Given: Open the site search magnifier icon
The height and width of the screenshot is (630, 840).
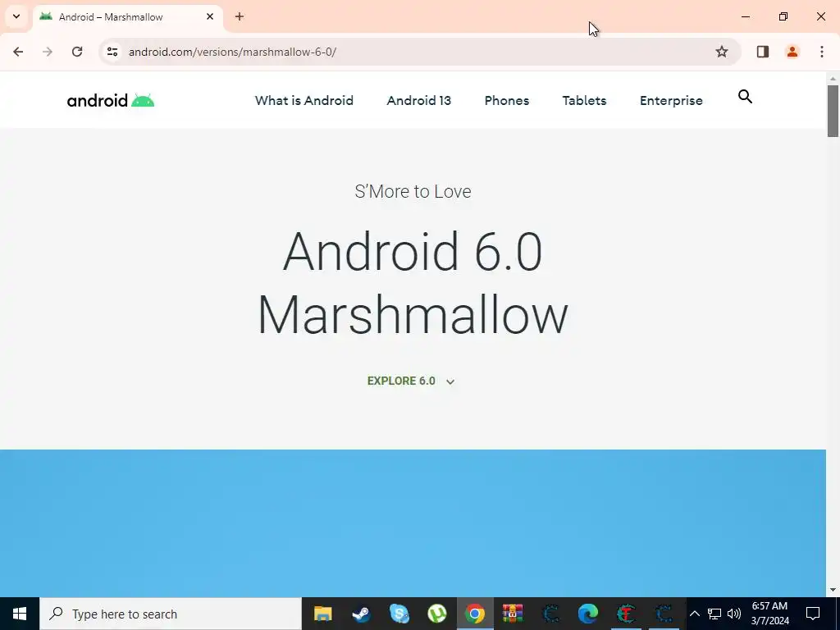Looking at the screenshot, I should [x=745, y=97].
